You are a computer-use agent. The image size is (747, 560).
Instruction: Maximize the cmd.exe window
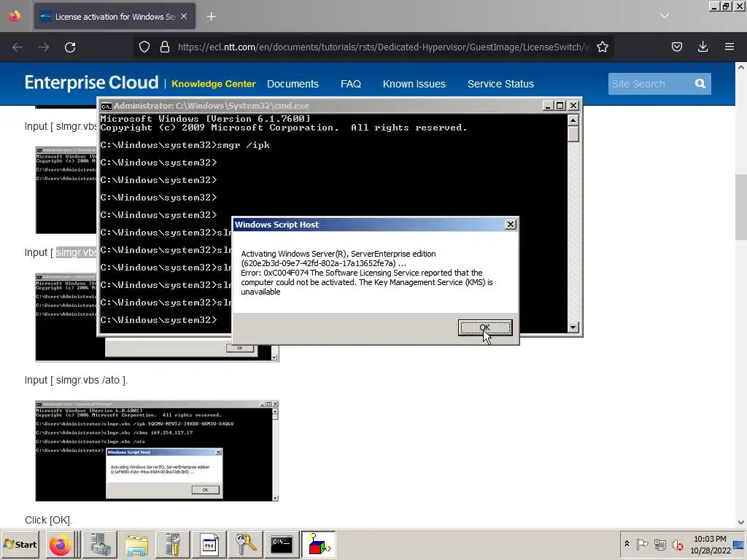click(x=560, y=106)
